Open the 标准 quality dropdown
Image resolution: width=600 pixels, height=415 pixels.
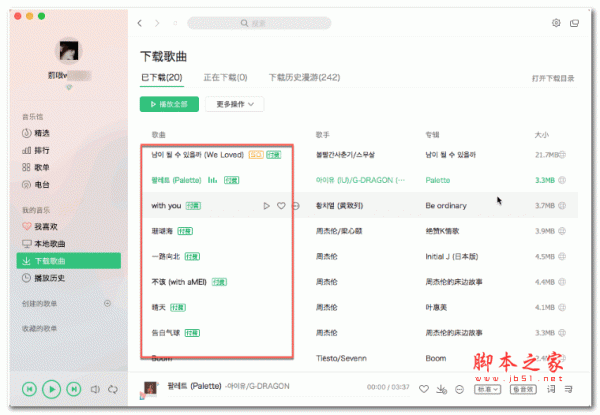click(x=488, y=389)
